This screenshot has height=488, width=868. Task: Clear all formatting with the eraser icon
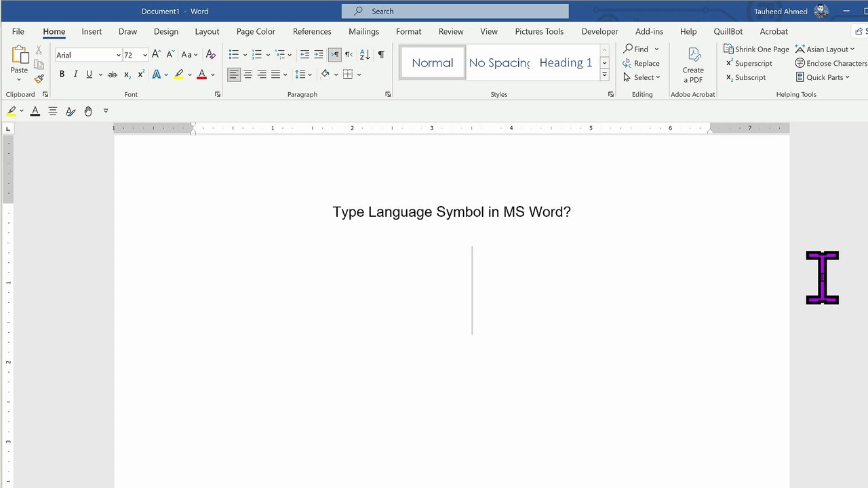pyautogui.click(x=210, y=54)
